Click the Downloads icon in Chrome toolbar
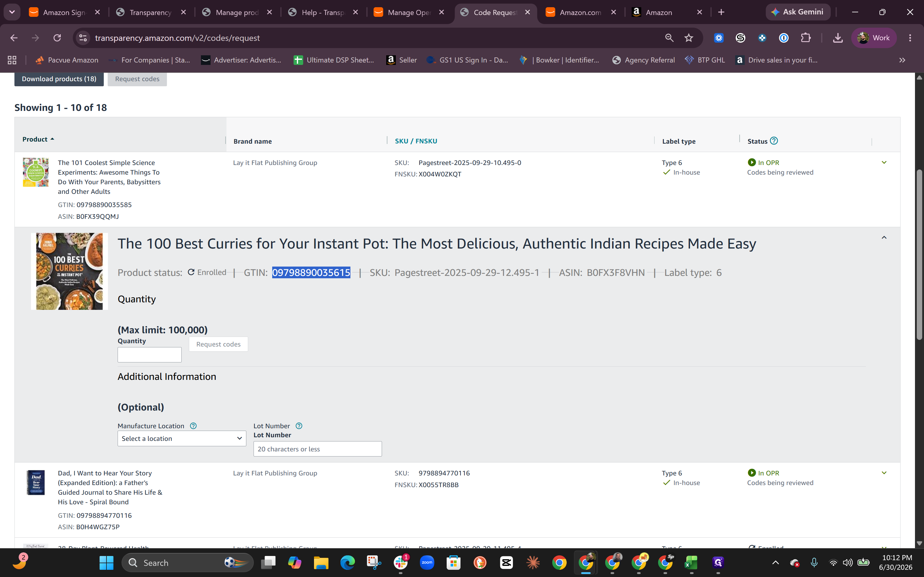This screenshot has height=577, width=924. tap(838, 38)
